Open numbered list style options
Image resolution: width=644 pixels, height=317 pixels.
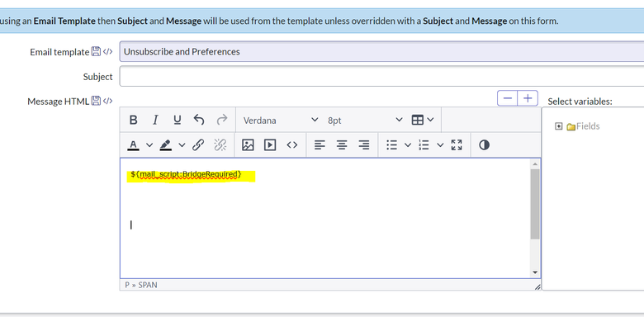(440, 145)
